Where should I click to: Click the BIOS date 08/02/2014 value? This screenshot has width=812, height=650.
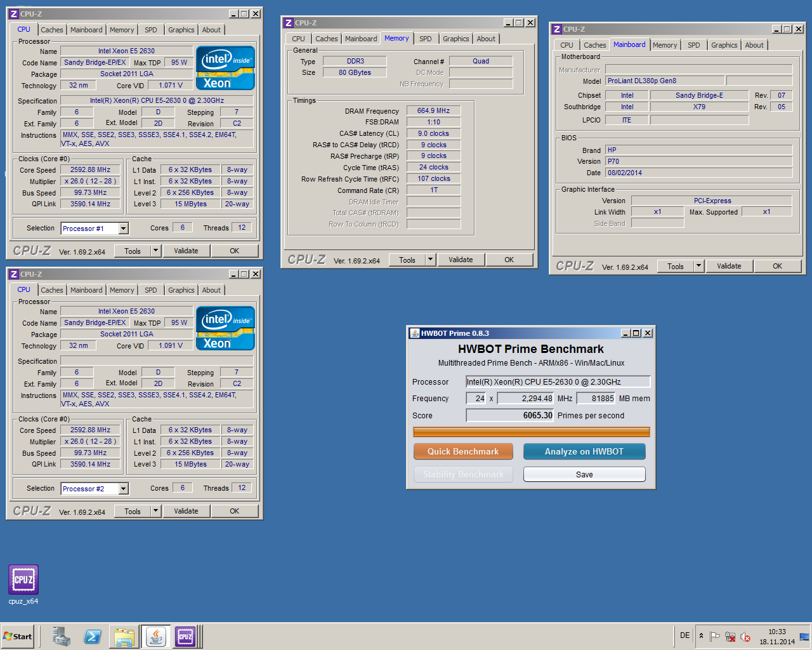698,173
